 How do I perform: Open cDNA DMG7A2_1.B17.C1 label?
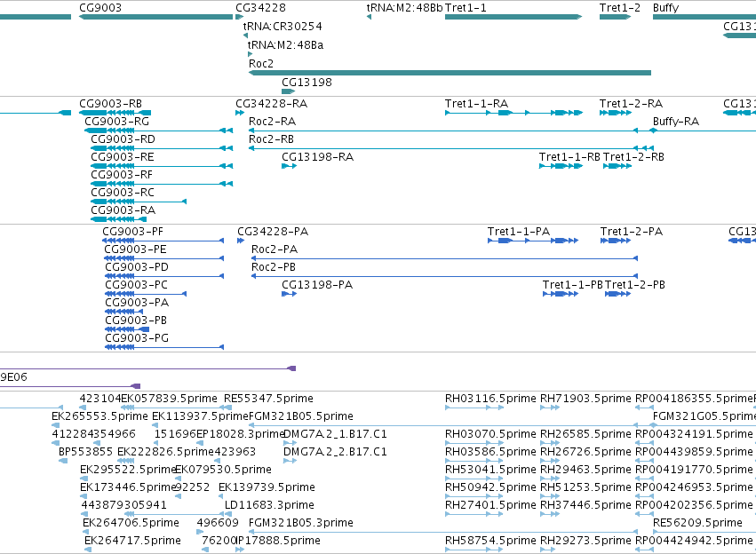tap(335, 434)
